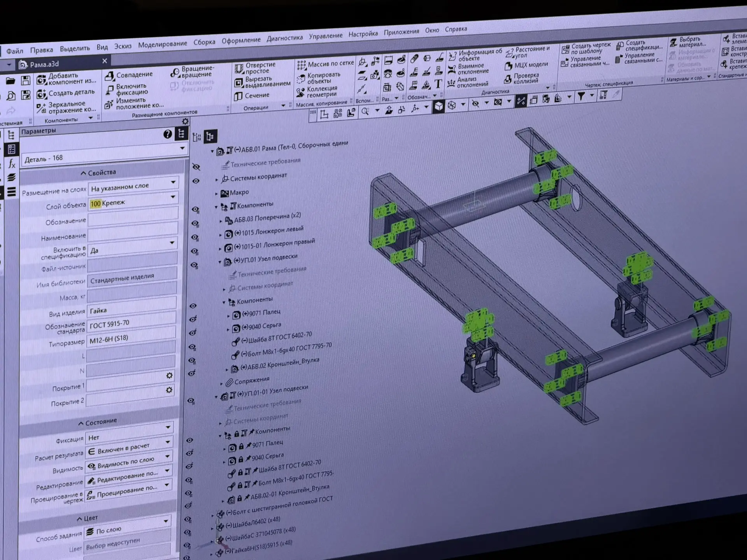Open the Расчет результата dropdown
Screen dimensions: 747x560
click(x=168, y=442)
